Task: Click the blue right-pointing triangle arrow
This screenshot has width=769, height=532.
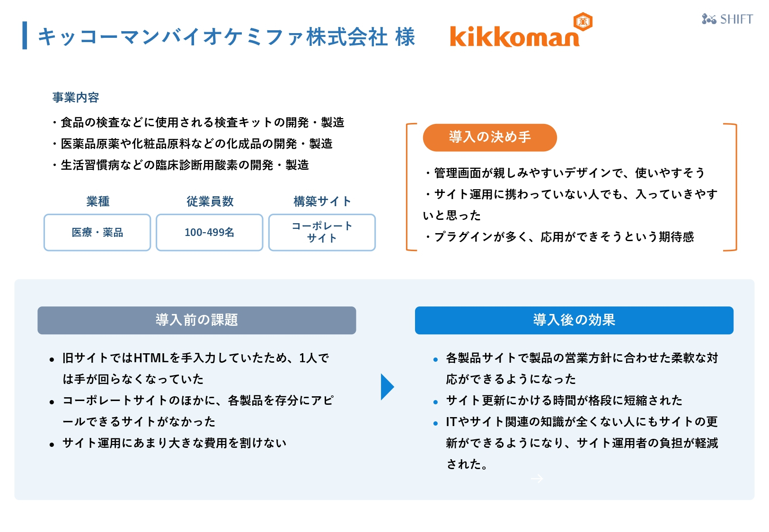Action: pos(388,387)
